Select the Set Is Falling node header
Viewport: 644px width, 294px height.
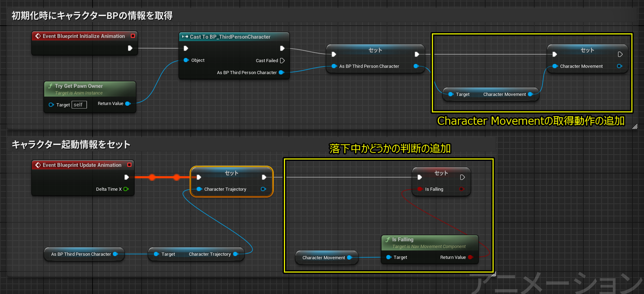coord(441,173)
